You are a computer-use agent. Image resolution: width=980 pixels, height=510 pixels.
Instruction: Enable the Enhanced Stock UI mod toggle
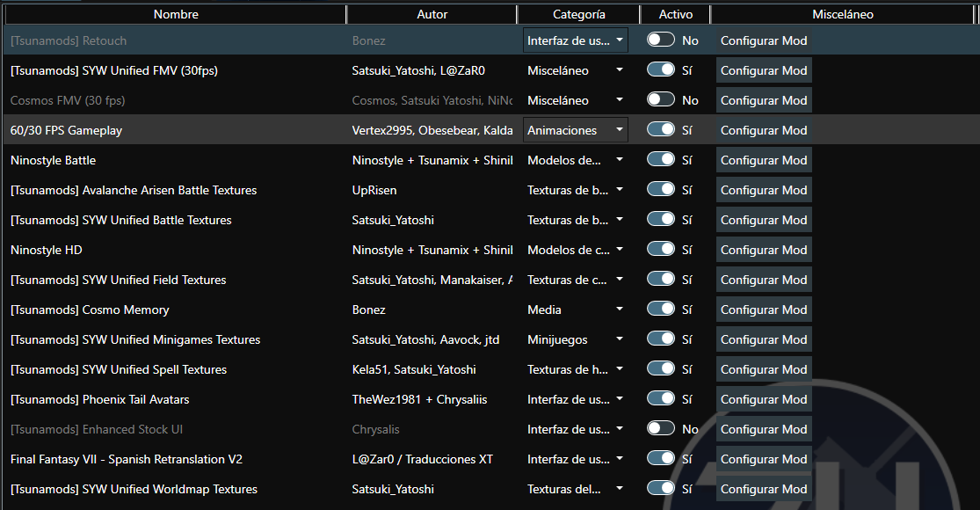coord(660,429)
